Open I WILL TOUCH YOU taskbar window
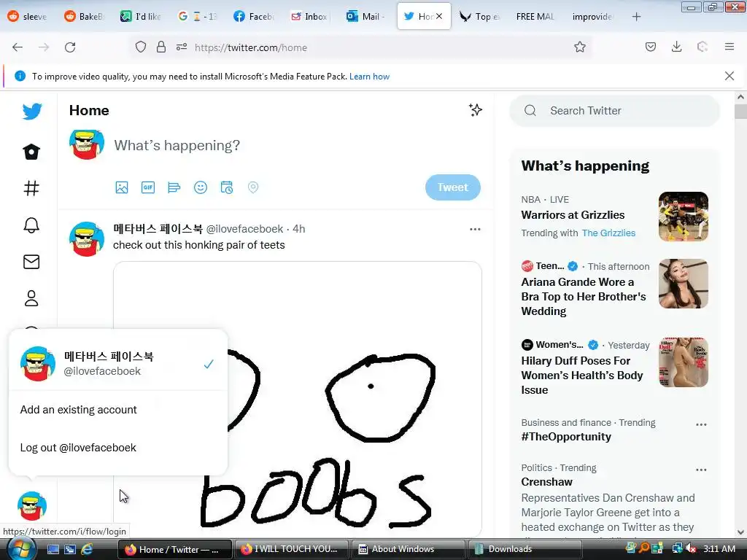Image resolution: width=747 pixels, height=560 pixels. point(290,549)
